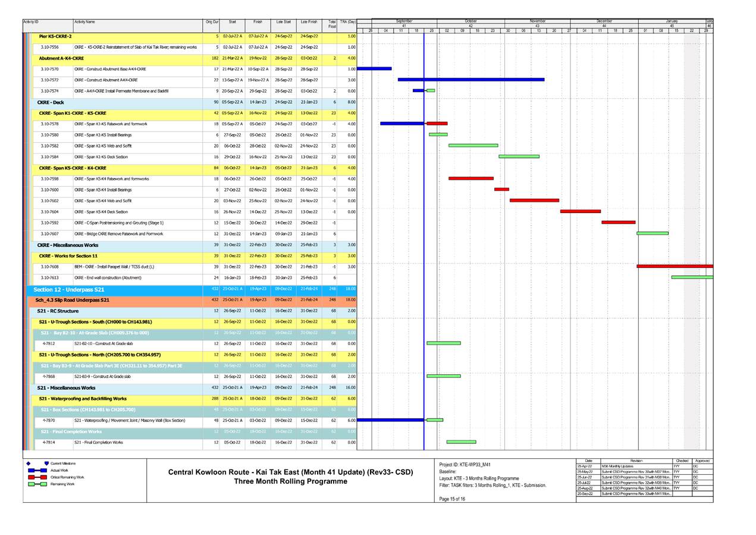Click the blue actual-work bar for Construct Abutment A-K4-CKRE
The height and width of the screenshot is (535, 756).
click(x=470, y=80)
